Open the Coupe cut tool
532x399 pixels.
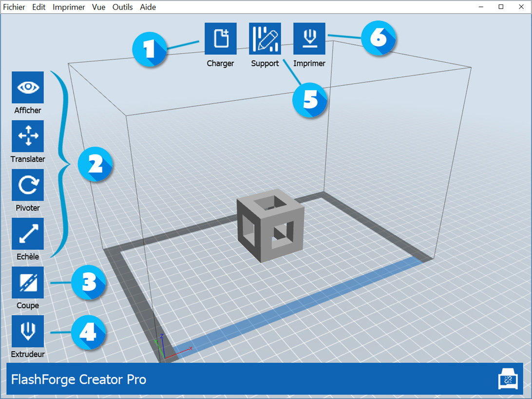28,283
